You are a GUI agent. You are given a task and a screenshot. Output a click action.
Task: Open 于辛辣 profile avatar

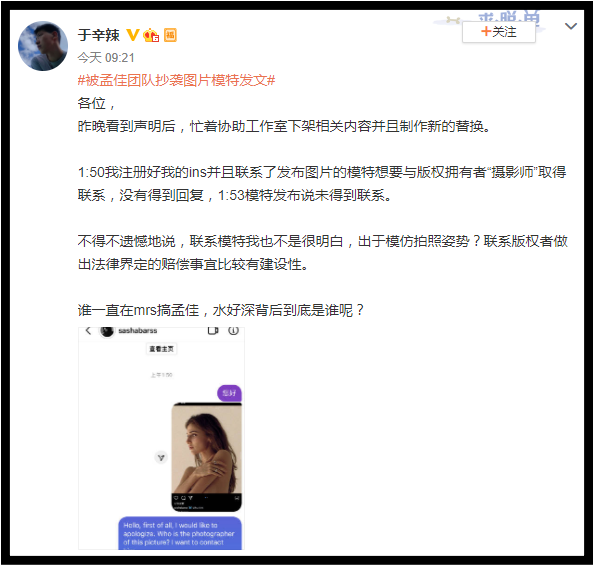(x=43, y=46)
